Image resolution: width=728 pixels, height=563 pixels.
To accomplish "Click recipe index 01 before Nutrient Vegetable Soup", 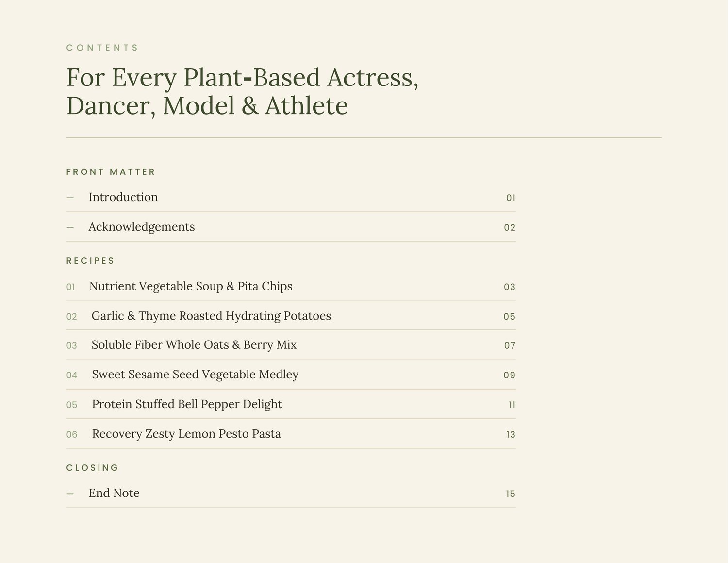I will point(71,287).
